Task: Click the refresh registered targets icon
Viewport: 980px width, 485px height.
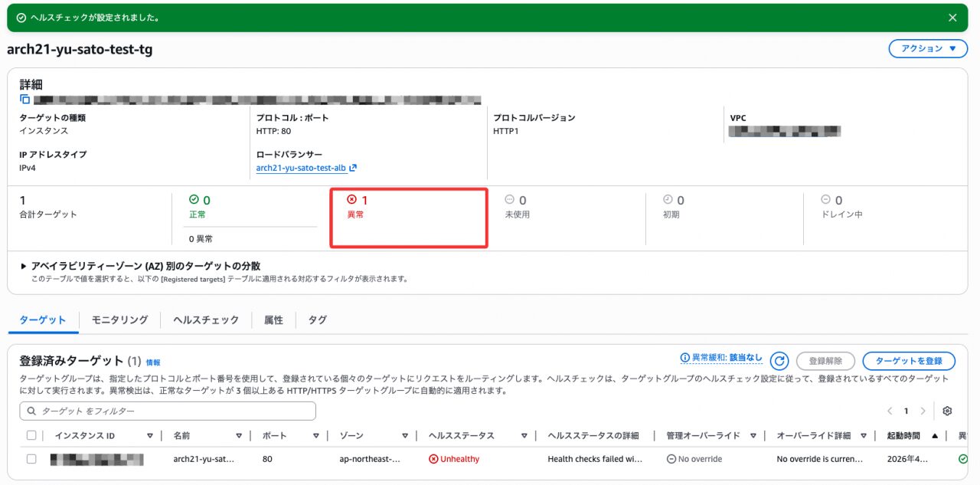Action: point(779,362)
